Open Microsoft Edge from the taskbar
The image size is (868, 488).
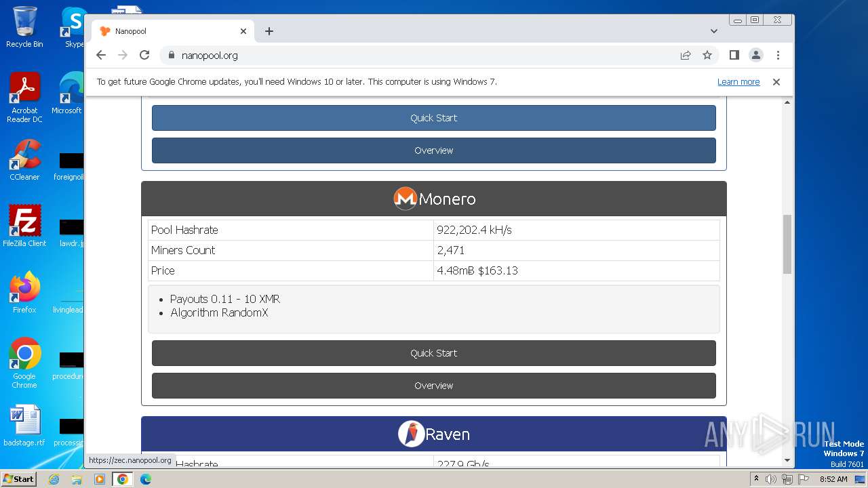(146, 479)
